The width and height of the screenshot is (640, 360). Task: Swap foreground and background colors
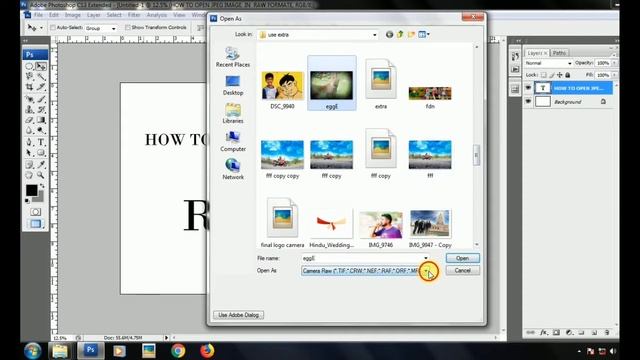coord(42,186)
